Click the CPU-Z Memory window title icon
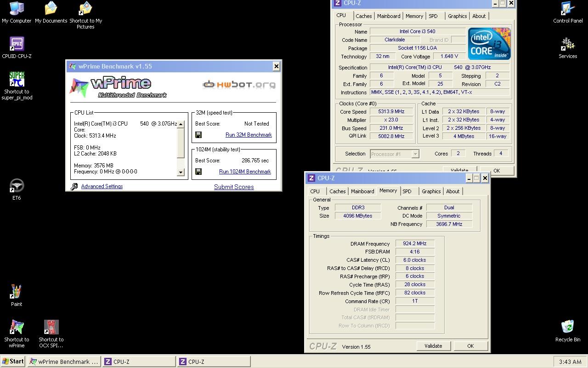Image resolution: width=588 pixels, height=368 pixels. point(311,178)
